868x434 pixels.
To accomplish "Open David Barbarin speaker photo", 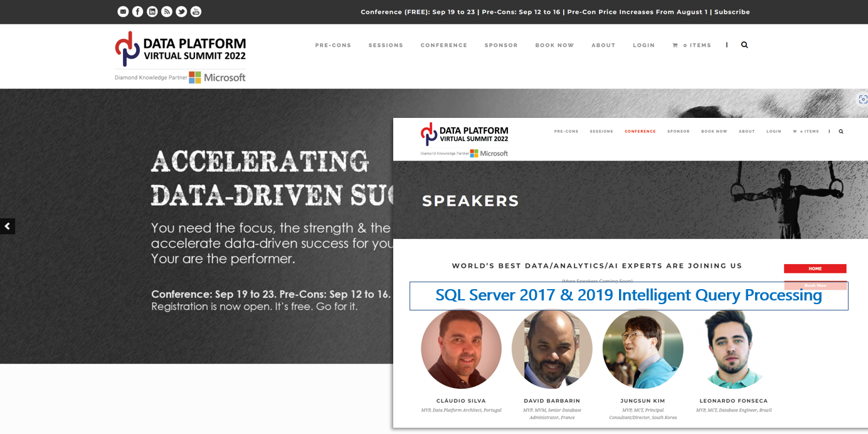I will (x=552, y=349).
